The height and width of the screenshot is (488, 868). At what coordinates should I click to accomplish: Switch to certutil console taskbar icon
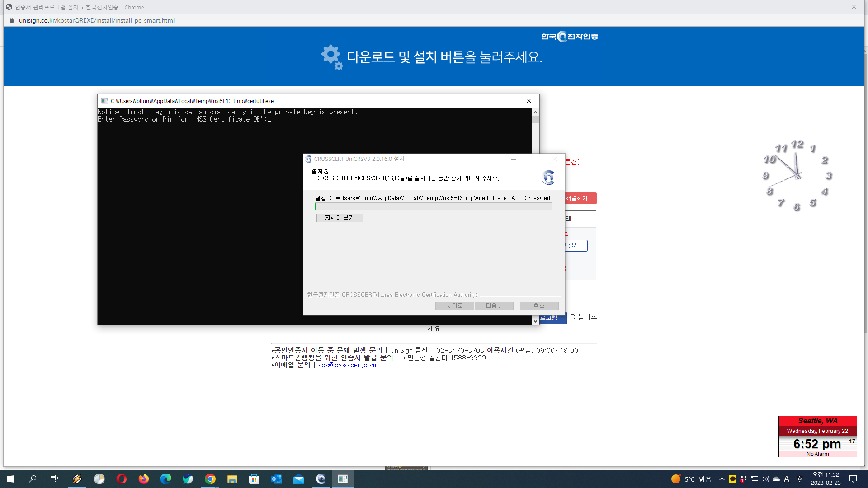(343, 479)
